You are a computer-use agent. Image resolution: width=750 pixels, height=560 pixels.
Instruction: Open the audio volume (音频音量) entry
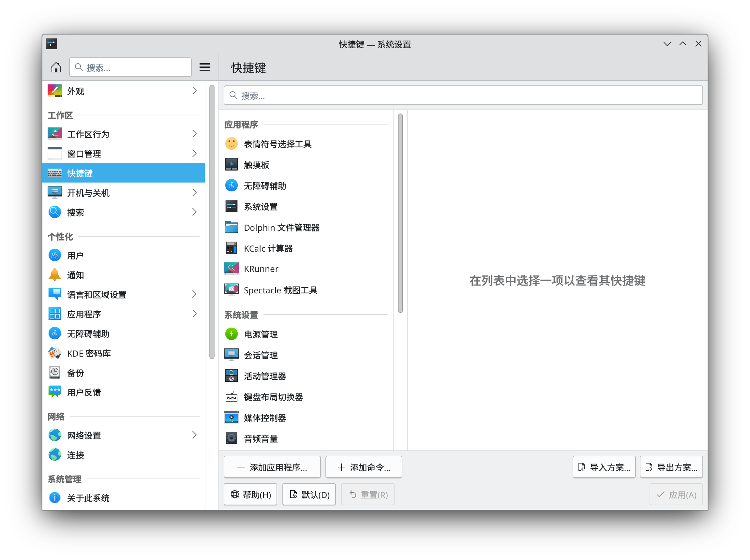261,439
